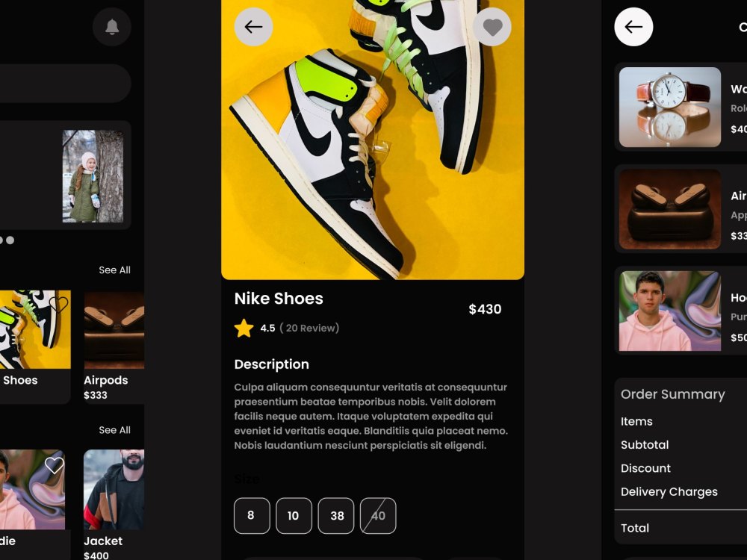
Task: Open the Shoes product thumbnail
Action: coord(35,329)
